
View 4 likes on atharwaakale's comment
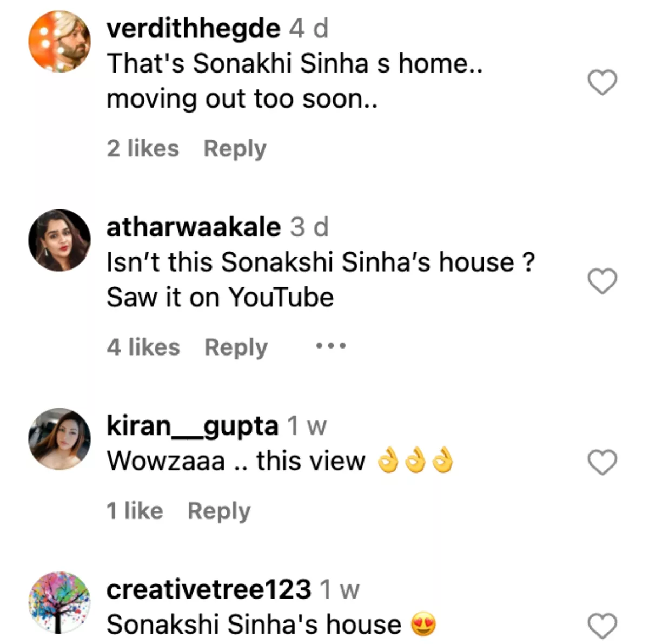coord(143,347)
